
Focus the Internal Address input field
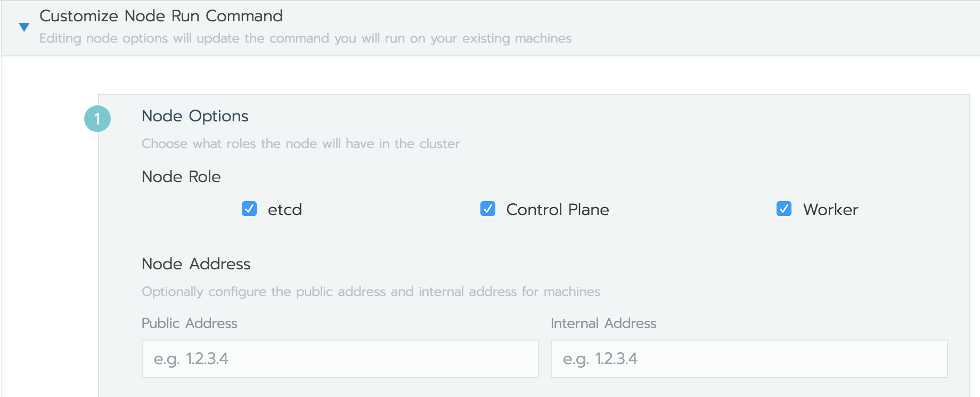[749, 359]
